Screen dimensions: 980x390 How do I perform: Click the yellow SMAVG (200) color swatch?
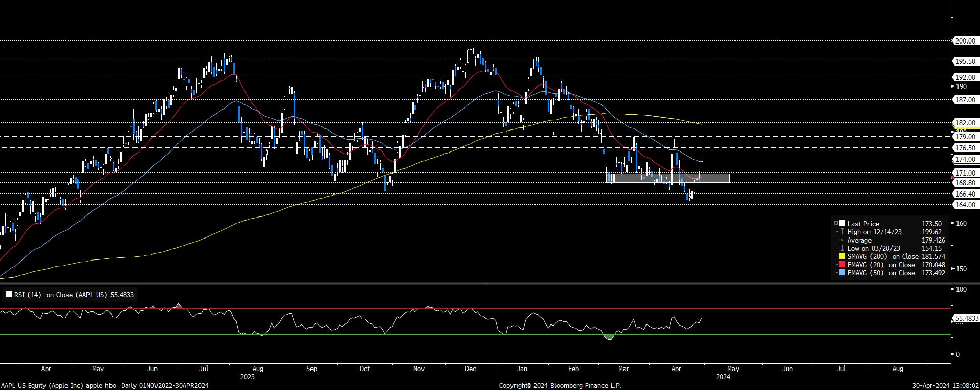click(842, 256)
